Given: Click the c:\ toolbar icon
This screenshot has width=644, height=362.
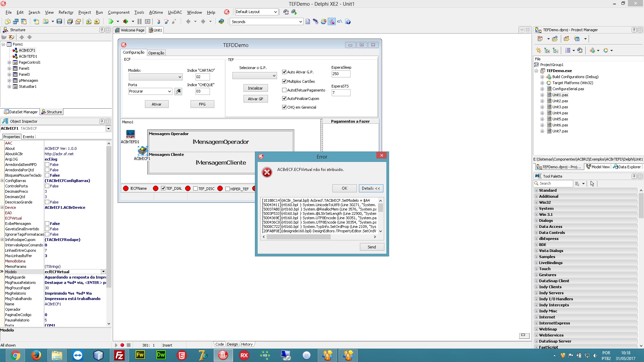Looking at the screenshot, I should 340,21.
